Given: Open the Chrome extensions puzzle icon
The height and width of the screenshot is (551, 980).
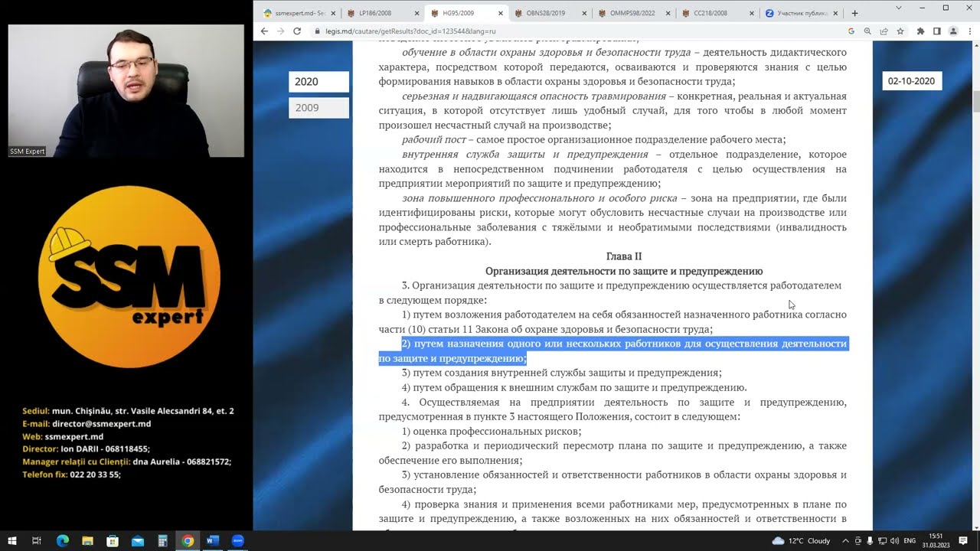Looking at the screenshot, I should pos(920,31).
